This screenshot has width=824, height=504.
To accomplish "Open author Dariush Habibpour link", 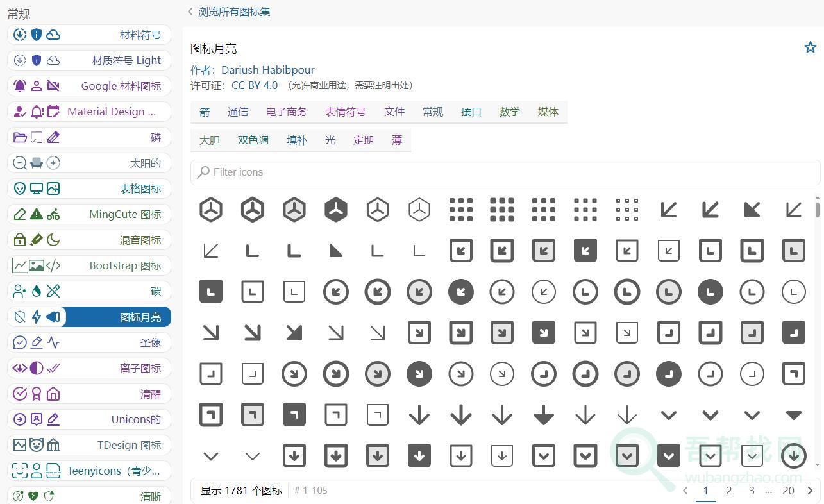I will (267, 70).
